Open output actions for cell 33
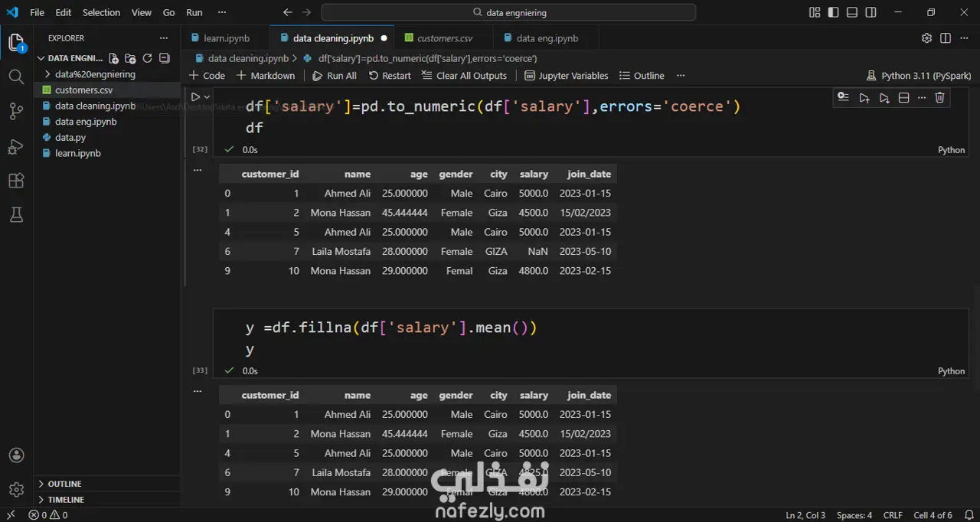The width and height of the screenshot is (980, 522). click(x=198, y=391)
